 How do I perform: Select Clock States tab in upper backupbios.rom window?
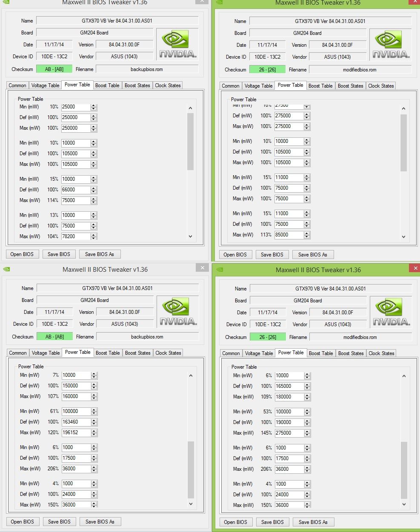pos(168,85)
